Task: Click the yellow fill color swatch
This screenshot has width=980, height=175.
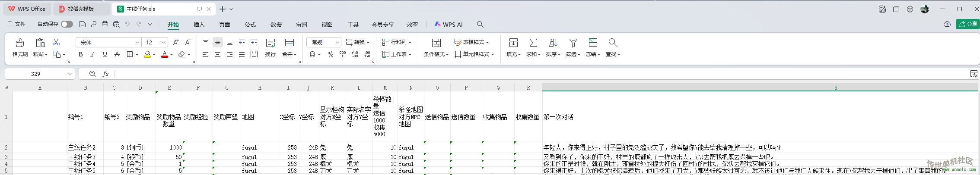Action: [x=147, y=54]
